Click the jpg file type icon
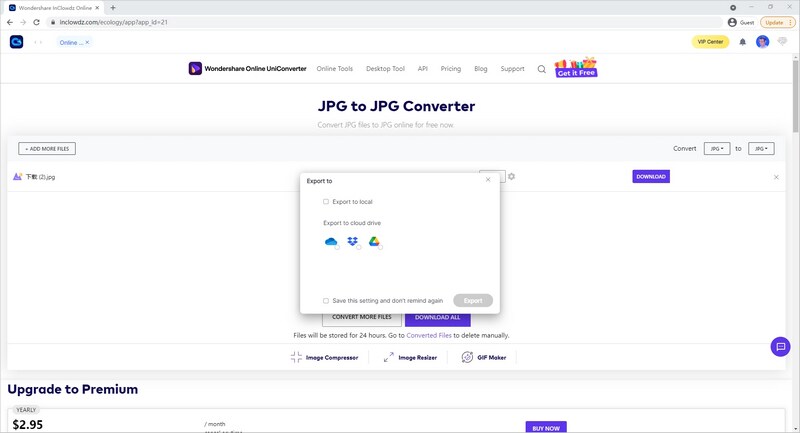The height and width of the screenshot is (433, 800). 17,176
